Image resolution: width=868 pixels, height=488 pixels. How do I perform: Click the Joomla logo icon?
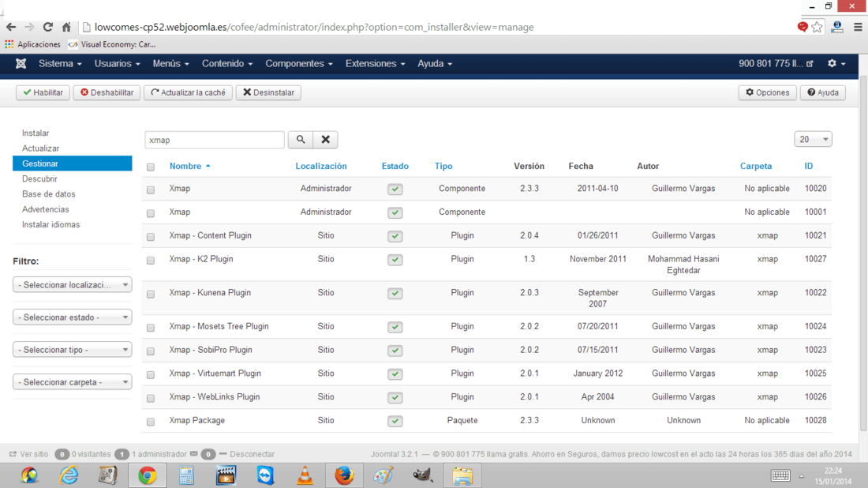click(21, 64)
